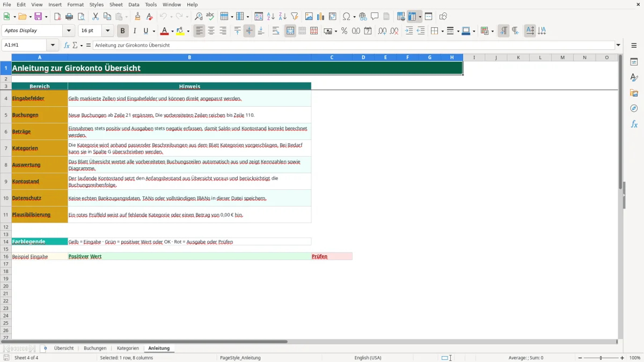Sort descending
Viewport: 644px width, 362px height.
coord(282,17)
